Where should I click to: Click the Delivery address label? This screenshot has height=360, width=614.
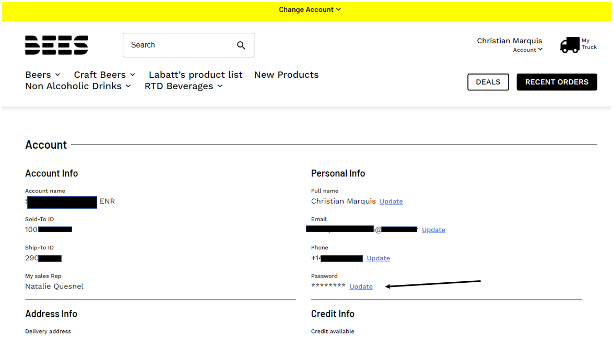48,331
